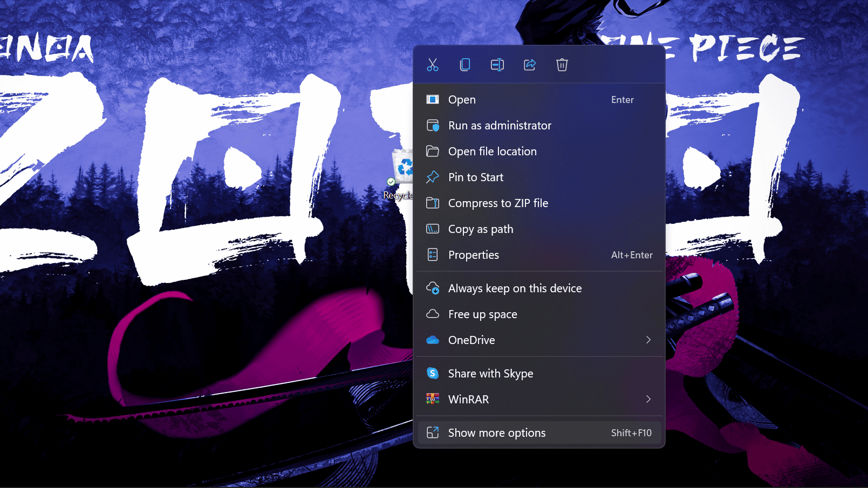Click the Cut scissors icon
868x488 pixels.
pyautogui.click(x=433, y=65)
